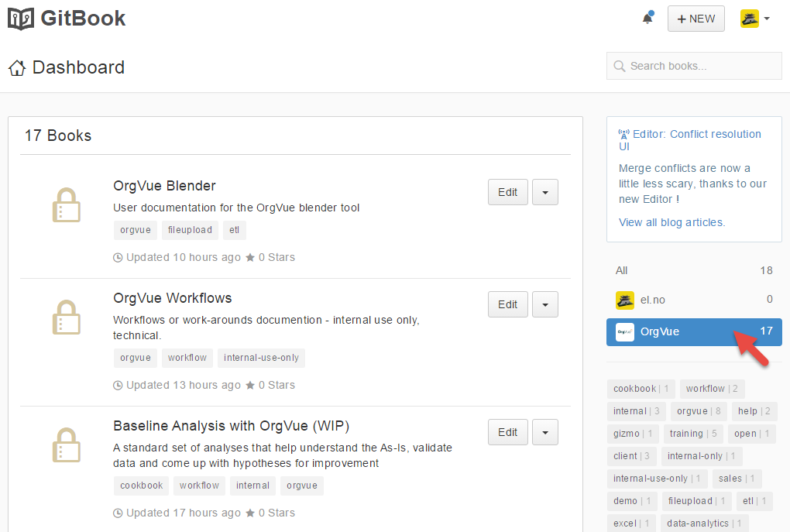Image resolution: width=790 pixels, height=532 pixels.
Task: Open the user avatar account dropdown
Action: tap(755, 19)
